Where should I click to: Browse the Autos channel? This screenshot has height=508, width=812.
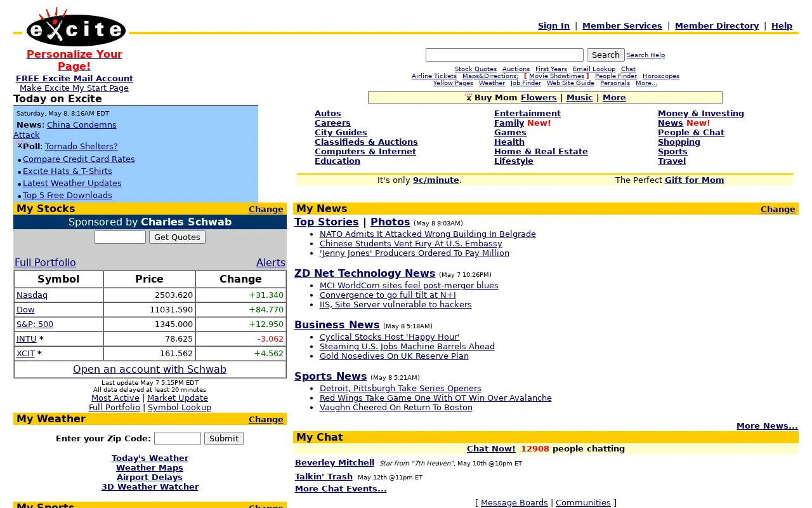point(328,114)
